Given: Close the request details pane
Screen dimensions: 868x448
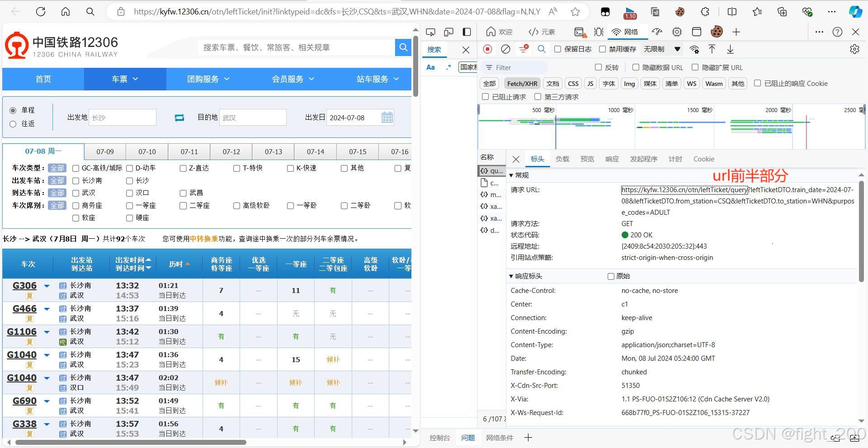Looking at the screenshot, I should coord(516,159).
